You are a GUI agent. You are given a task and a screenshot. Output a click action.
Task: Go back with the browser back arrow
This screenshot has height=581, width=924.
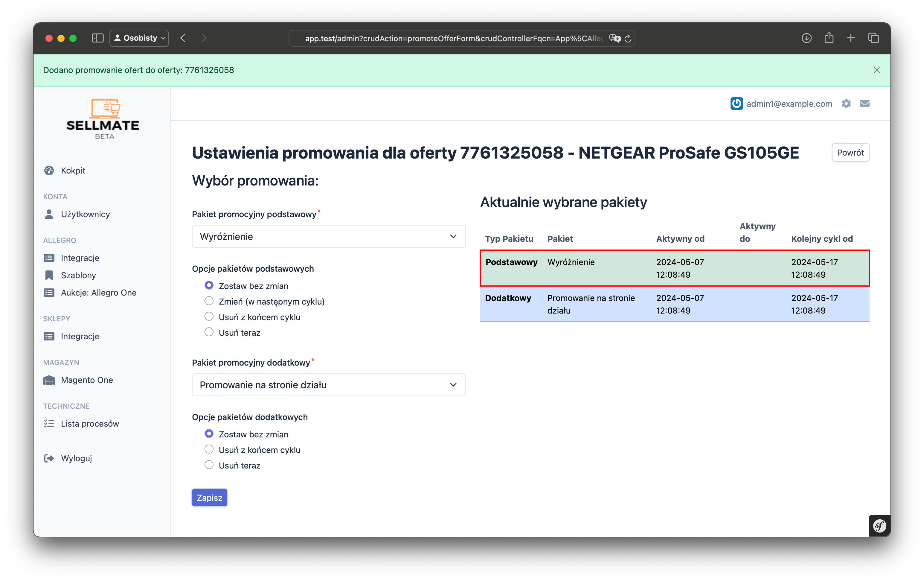coord(183,38)
